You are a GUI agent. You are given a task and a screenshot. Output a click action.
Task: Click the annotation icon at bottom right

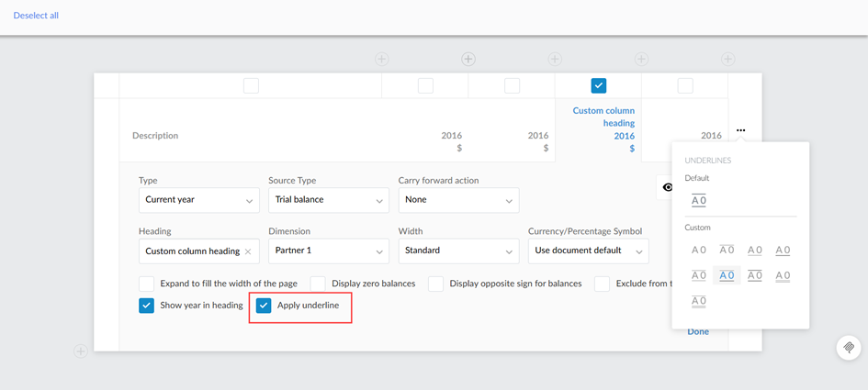pyautogui.click(x=849, y=348)
